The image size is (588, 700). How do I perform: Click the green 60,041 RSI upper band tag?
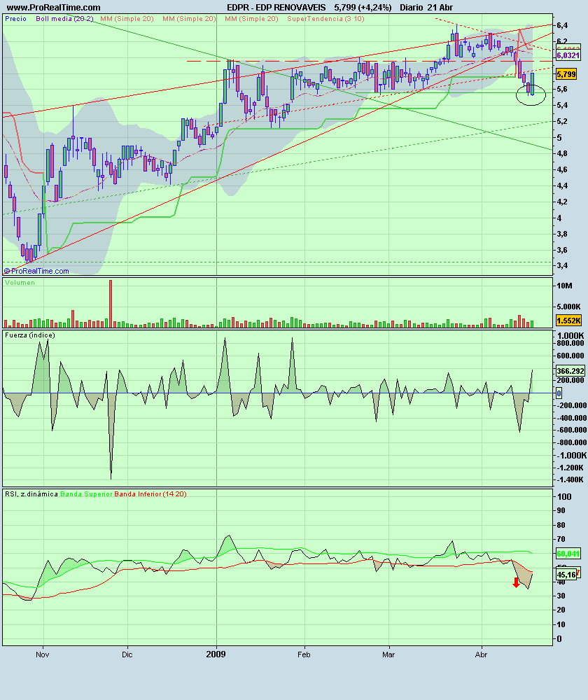click(568, 554)
